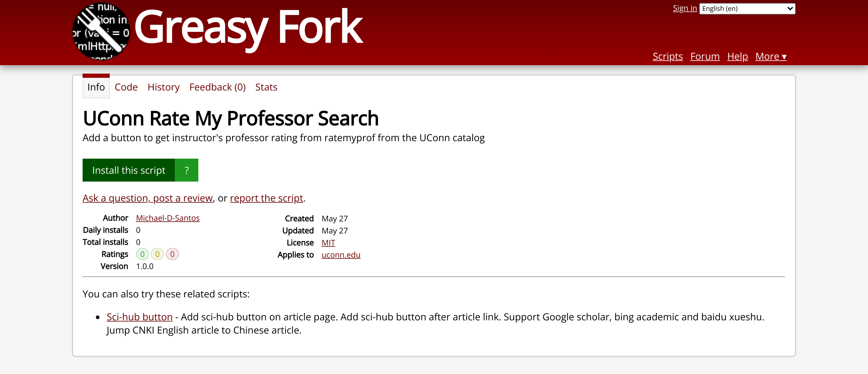Click the Help navigation icon
The width and height of the screenshot is (868, 374).
[x=738, y=56]
